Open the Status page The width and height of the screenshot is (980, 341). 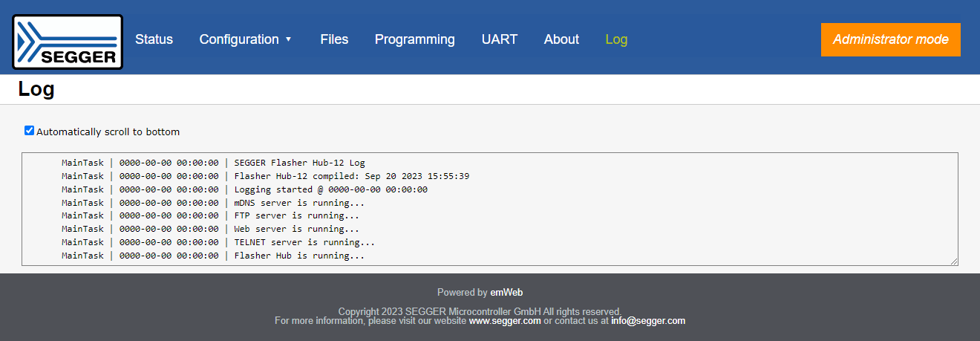click(x=154, y=39)
